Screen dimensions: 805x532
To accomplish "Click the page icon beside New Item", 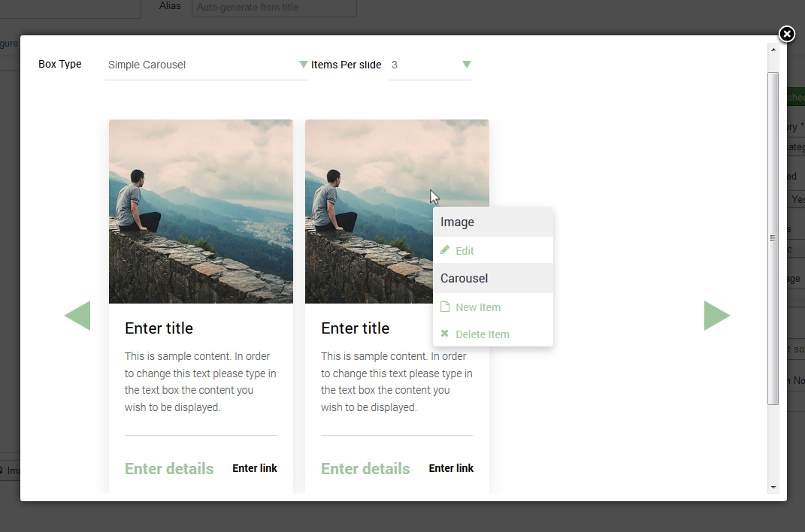I will click(445, 307).
